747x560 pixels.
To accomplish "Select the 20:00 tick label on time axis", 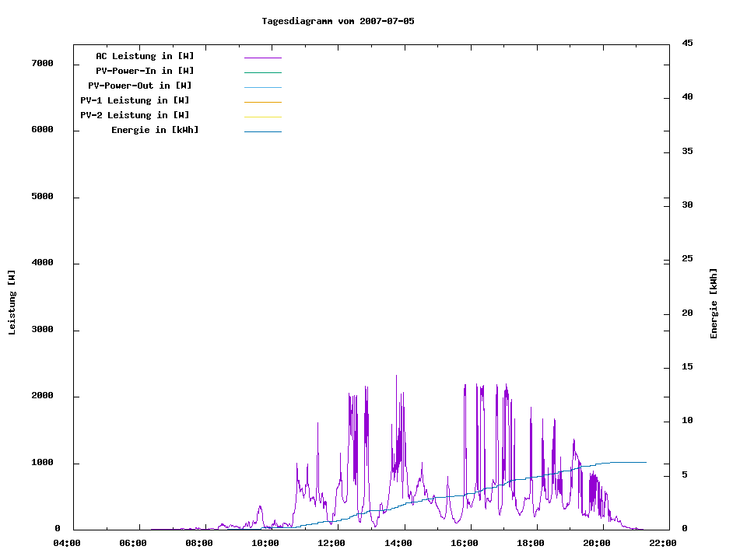I will [597, 543].
